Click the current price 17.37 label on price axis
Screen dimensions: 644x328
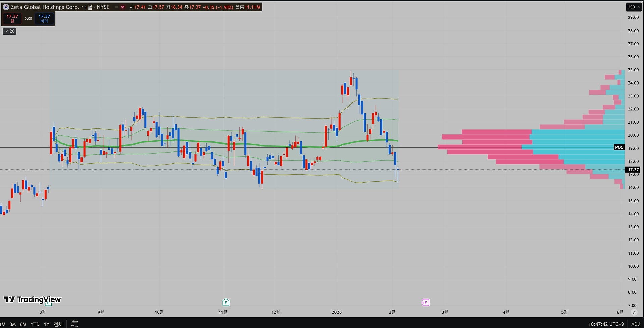633,170
